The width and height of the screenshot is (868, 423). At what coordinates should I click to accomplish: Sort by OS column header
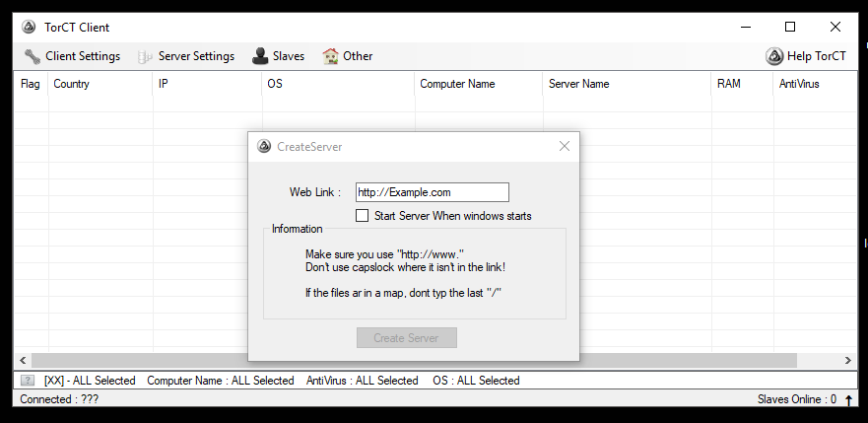click(338, 84)
